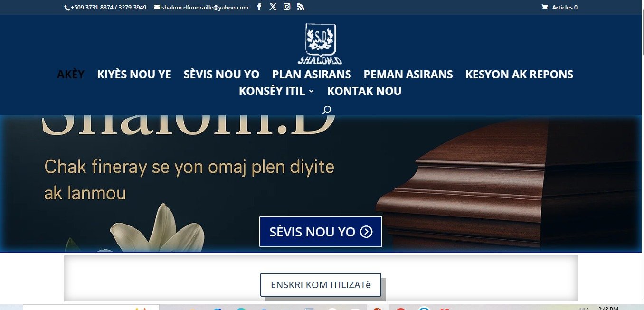Click the envelope icon beside the email
The height and width of the screenshot is (310, 644).
pyautogui.click(x=157, y=7)
